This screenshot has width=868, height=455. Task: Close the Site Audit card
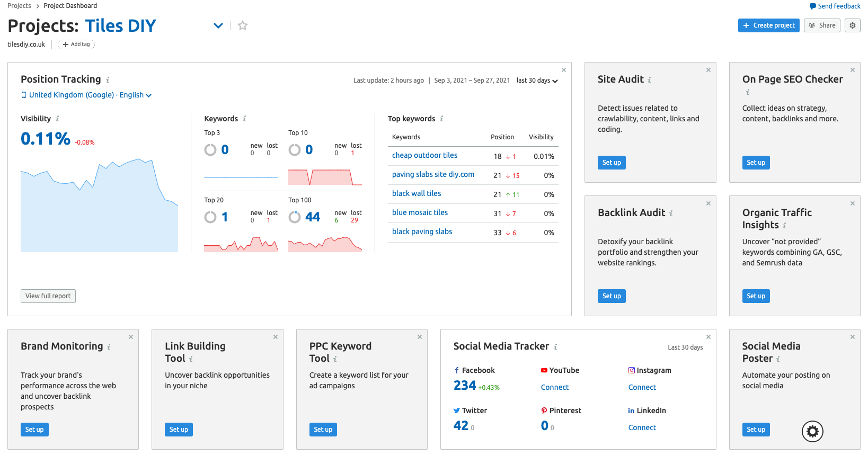[708, 70]
